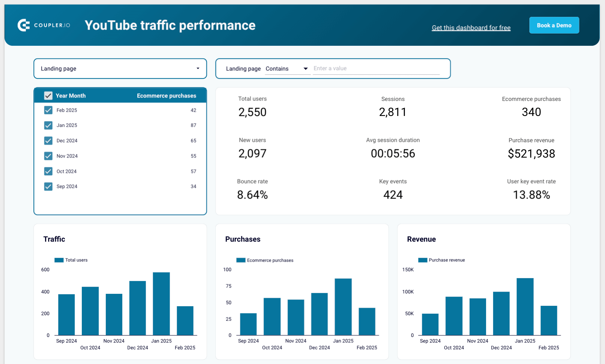Open the Landing page filter dropdown
605x364 pixels.
coord(120,69)
